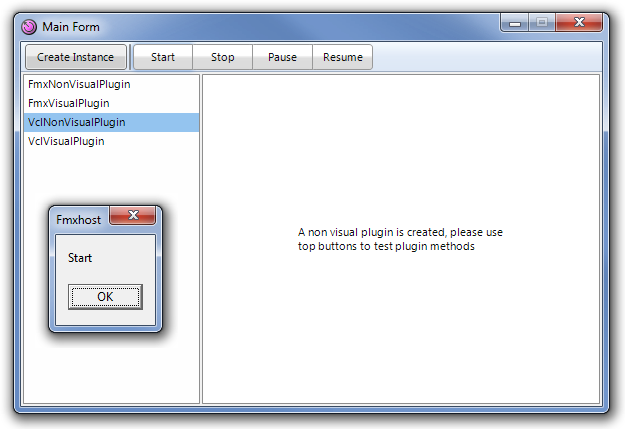This screenshot has width=625, height=429.
Task: Close the Main Form window
Action: [579, 23]
